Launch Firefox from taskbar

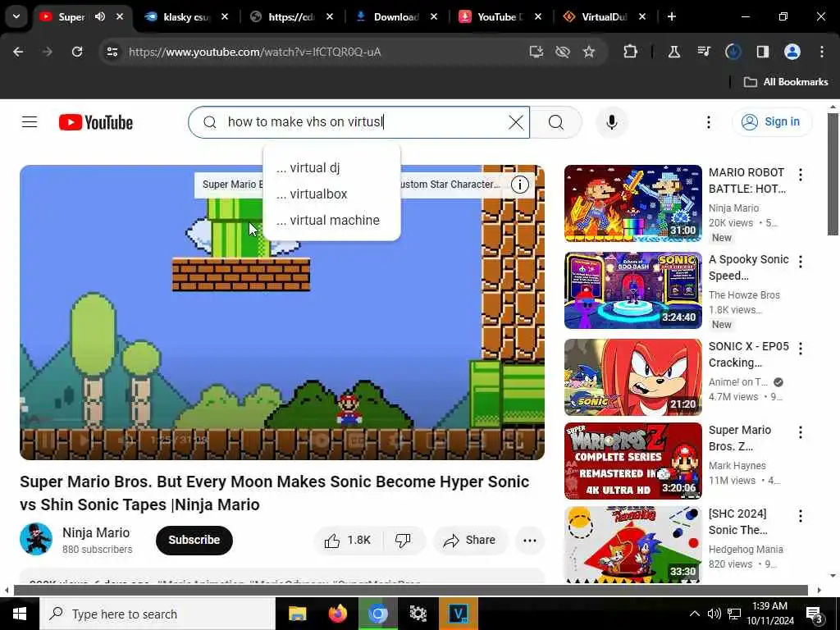click(337, 614)
